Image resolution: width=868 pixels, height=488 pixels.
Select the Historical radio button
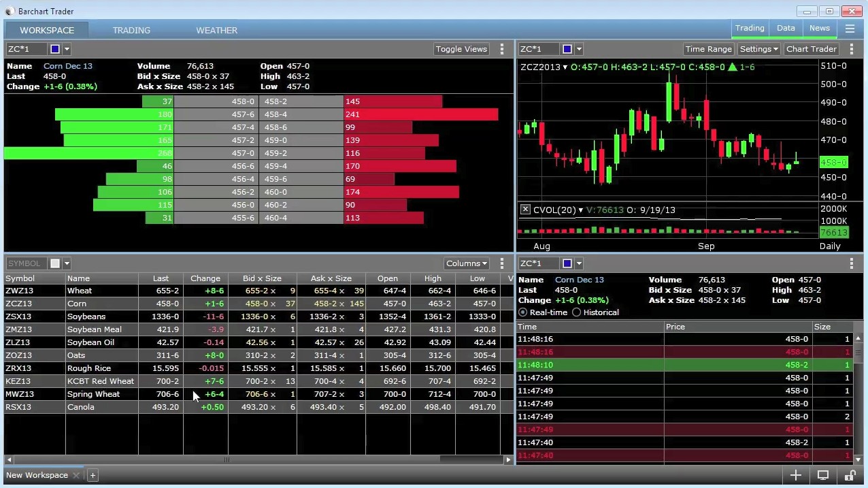point(577,312)
